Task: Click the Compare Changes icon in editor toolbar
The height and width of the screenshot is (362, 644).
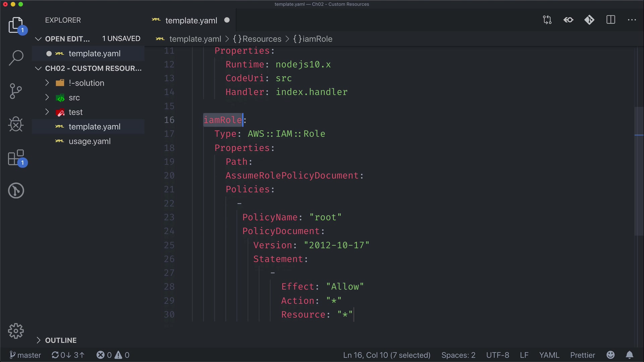Action: point(547,20)
